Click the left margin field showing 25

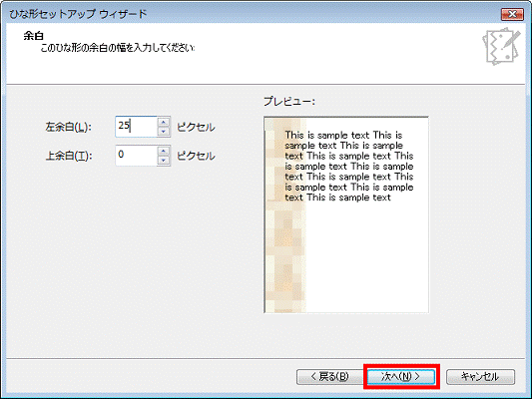[x=136, y=127]
